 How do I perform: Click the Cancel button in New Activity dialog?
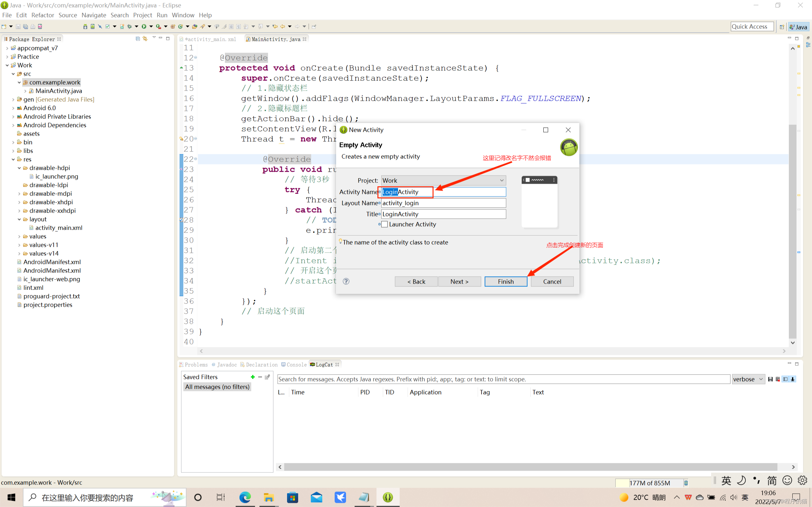click(x=552, y=282)
